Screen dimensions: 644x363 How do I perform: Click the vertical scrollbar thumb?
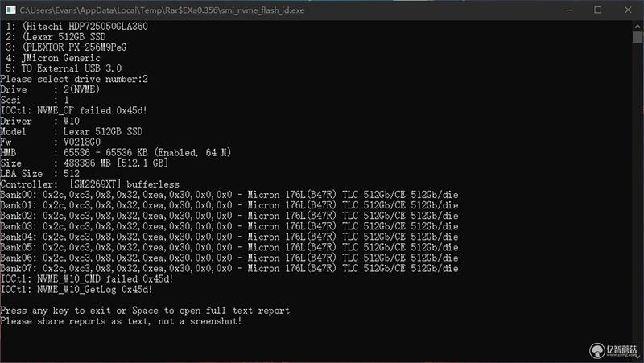tap(638, 37)
